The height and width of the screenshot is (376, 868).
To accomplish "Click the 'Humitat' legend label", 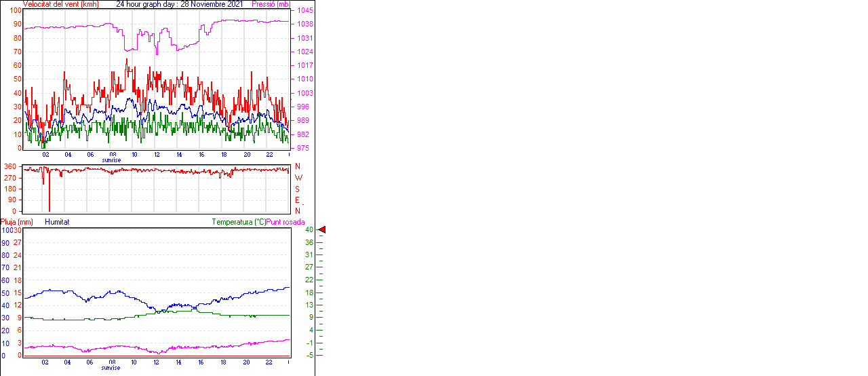I will pos(57,222).
